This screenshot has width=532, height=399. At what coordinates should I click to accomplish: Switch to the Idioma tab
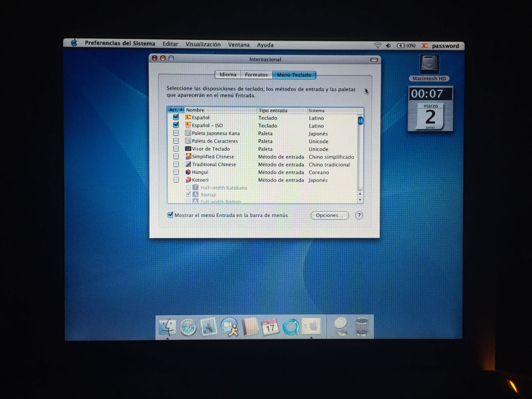(228, 75)
